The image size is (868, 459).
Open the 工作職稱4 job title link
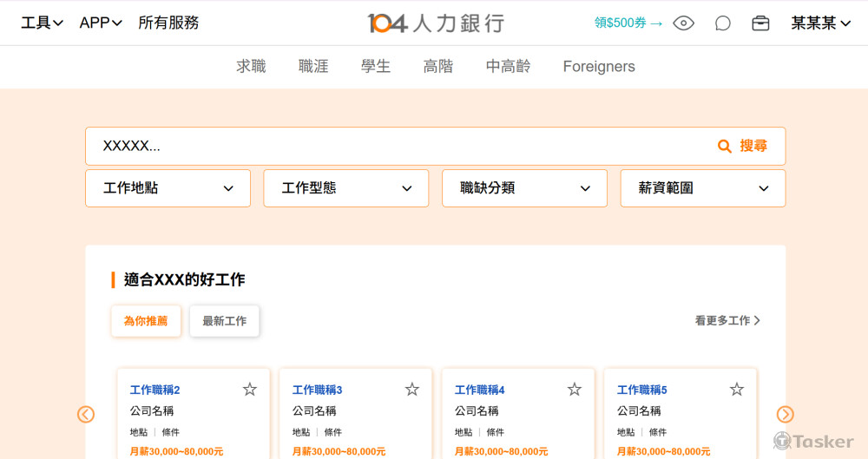coord(479,390)
